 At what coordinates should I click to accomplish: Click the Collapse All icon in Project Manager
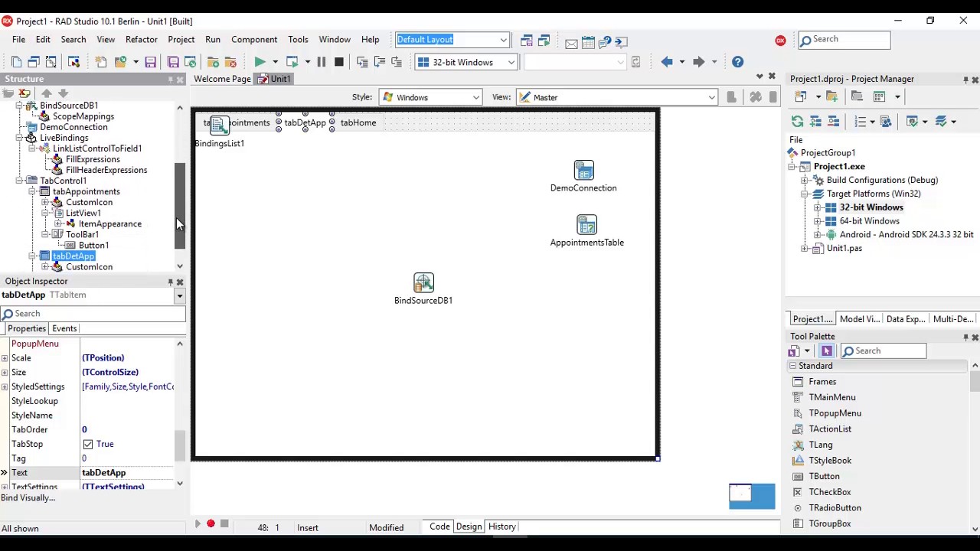(x=834, y=122)
